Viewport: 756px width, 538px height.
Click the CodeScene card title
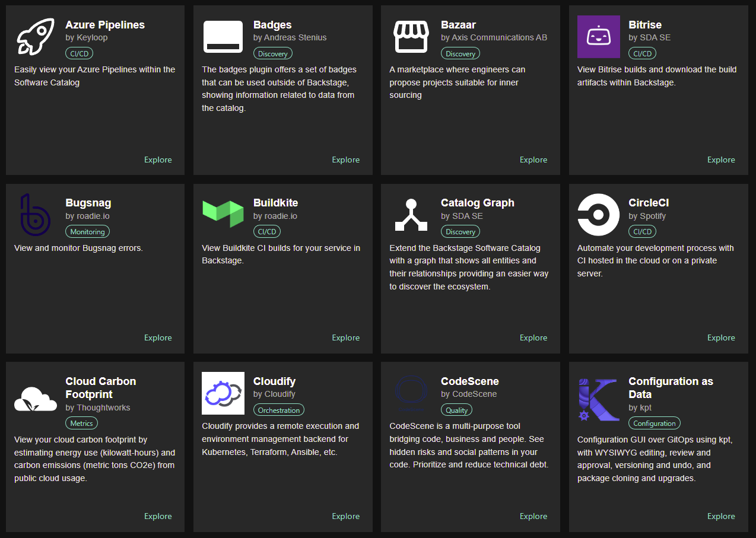[470, 381]
